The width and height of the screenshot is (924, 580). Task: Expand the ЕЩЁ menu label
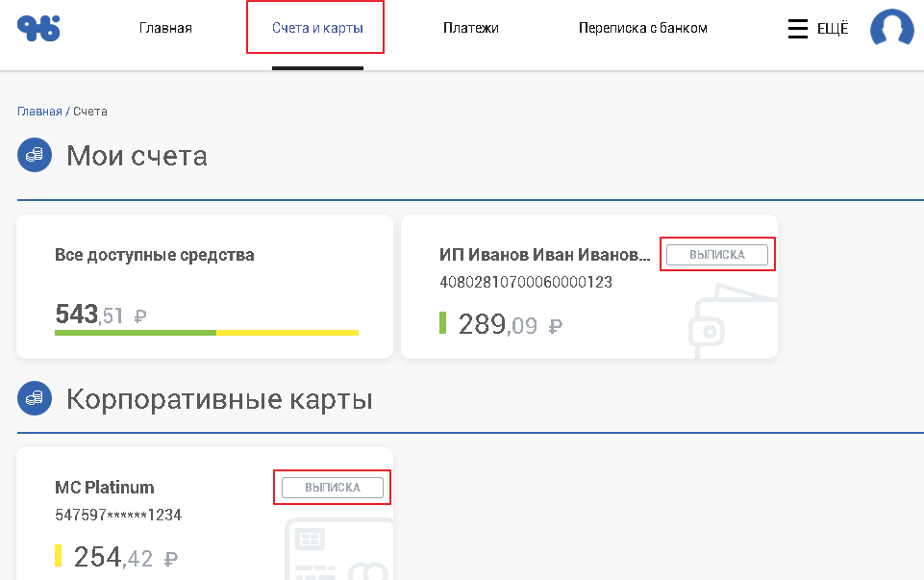point(833,28)
